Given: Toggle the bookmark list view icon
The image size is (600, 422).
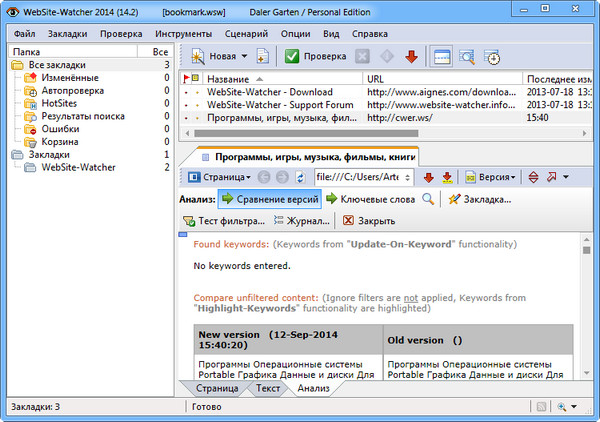Looking at the screenshot, I should [x=443, y=56].
